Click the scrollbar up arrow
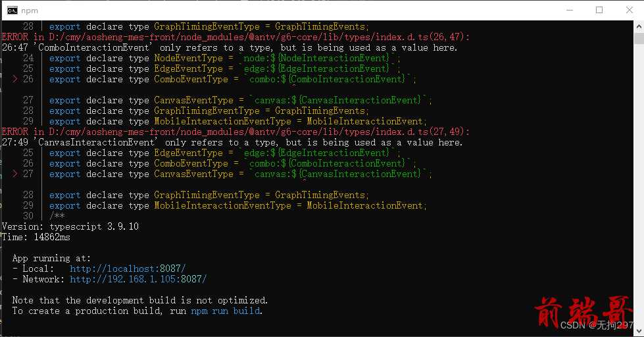Image resolution: width=644 pixels, height=337 pixels. point(639,27)
